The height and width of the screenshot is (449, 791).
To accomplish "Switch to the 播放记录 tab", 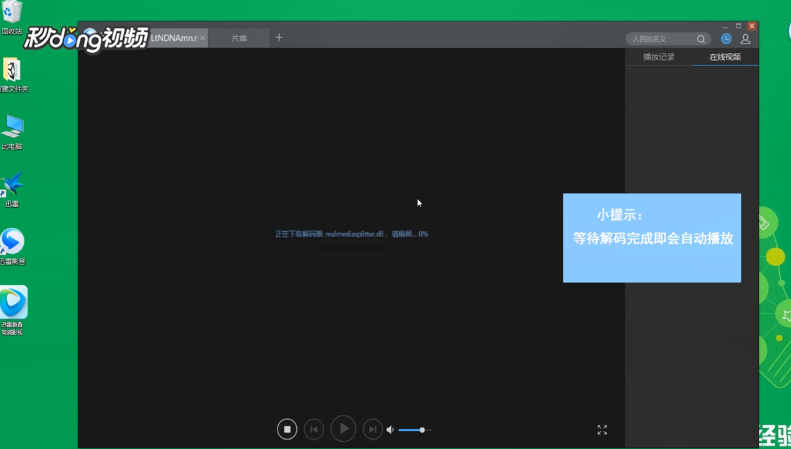I will coord(659,57).
